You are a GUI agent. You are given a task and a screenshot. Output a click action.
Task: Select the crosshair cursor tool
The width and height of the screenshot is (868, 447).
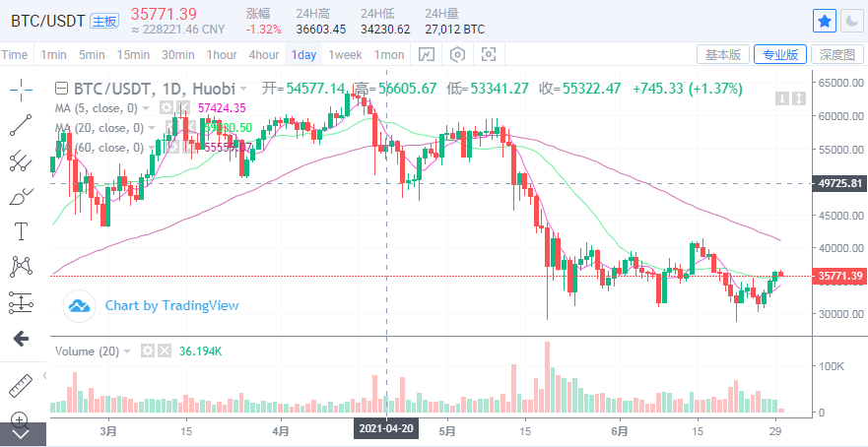pyautogui.click(x=21, y=91)
